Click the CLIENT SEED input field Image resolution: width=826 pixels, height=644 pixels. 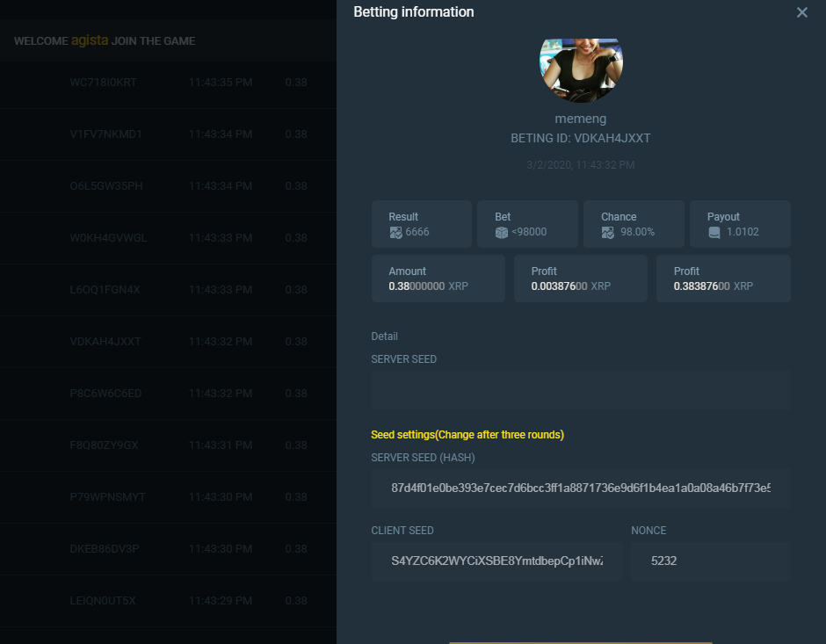(x=496, y=561)
